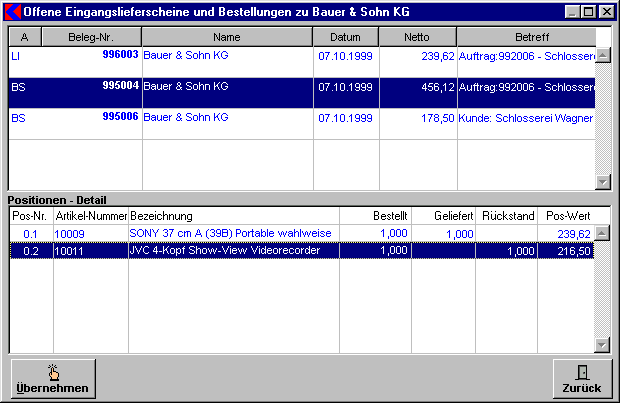Viewport: 620px width, 403px height.
Task: Click the Übernehmen button with hand icon
Action: click(x=53, y=378)
